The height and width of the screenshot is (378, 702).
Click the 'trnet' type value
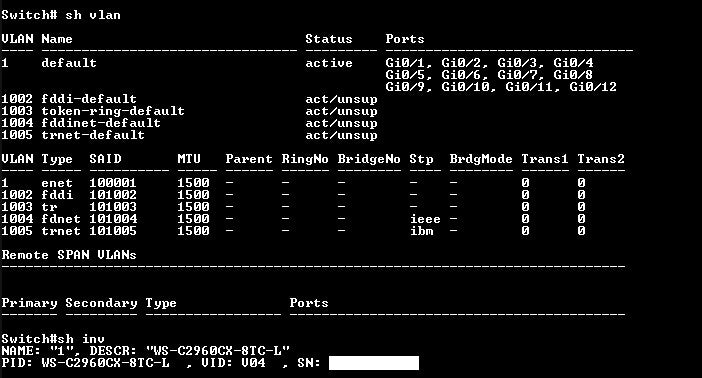click(61, 231)
